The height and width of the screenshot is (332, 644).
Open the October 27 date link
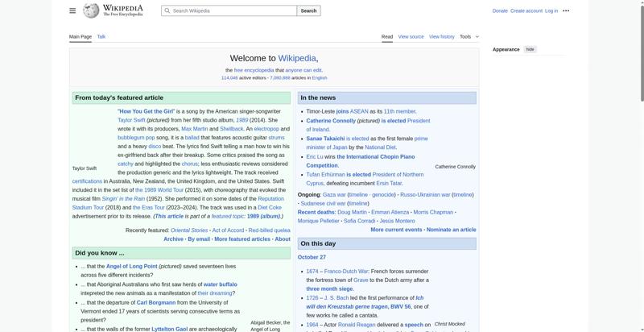pos(312,257)
